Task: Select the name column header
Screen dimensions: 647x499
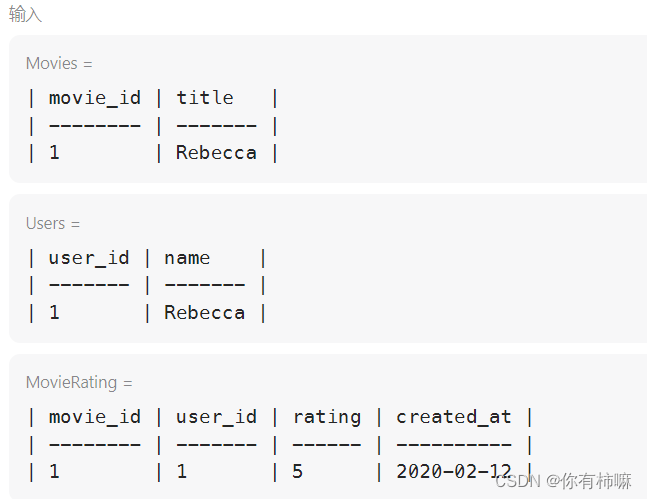Action: click(187, 259)
